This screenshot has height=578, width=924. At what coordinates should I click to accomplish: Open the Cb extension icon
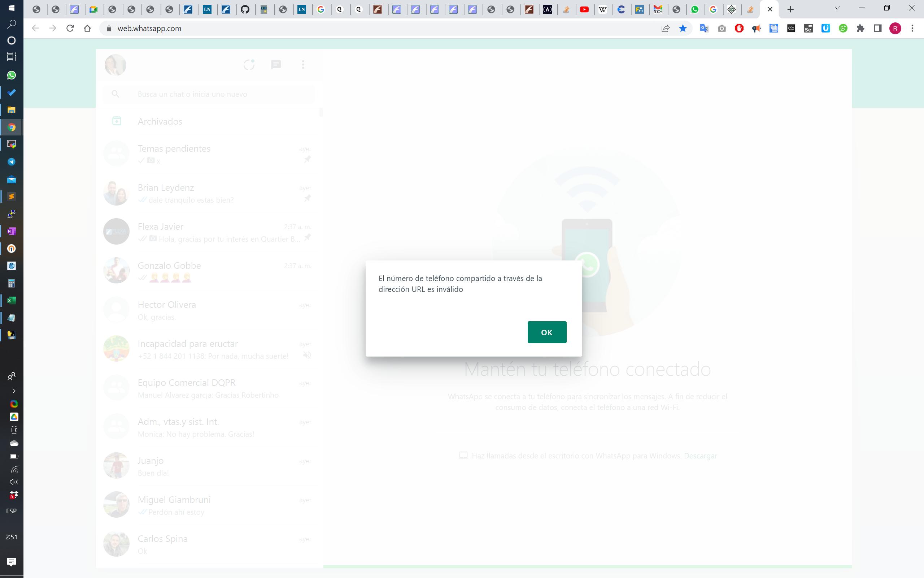coord(791,28)
